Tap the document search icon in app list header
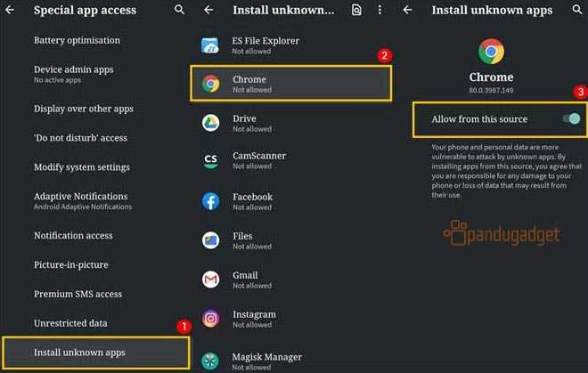 [356, 10]
